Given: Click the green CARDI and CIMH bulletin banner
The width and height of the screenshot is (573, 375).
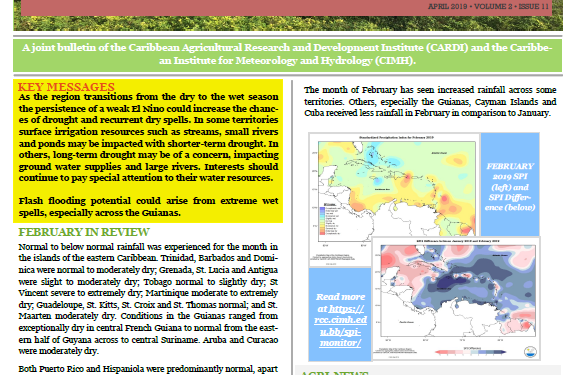Looking at the screenshot, I should tap(287, 54).
